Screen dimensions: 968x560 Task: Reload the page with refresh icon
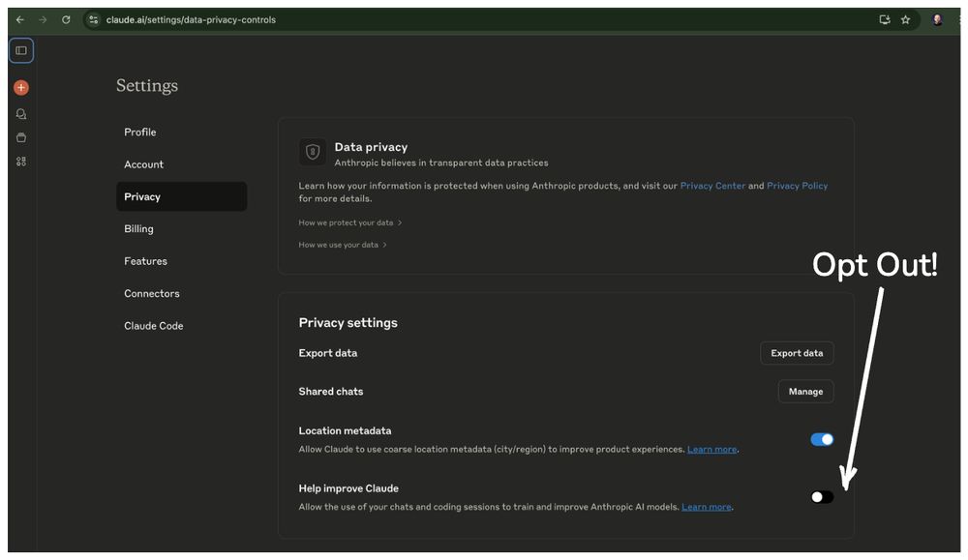tap(66, 19)
